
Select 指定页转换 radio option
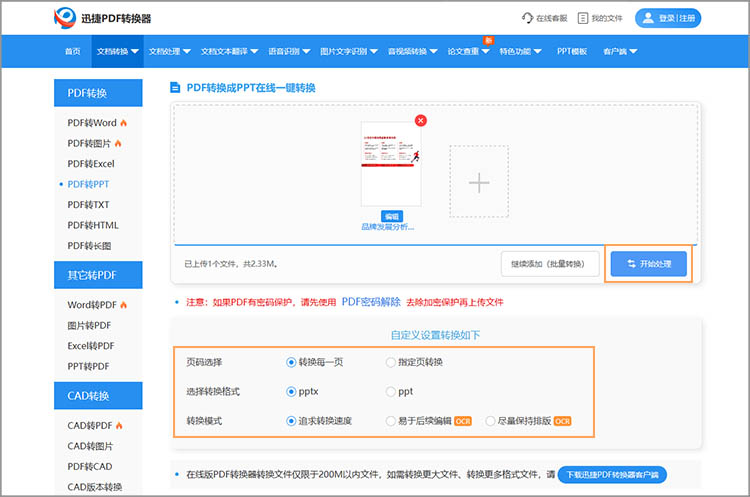coord(391,362)
